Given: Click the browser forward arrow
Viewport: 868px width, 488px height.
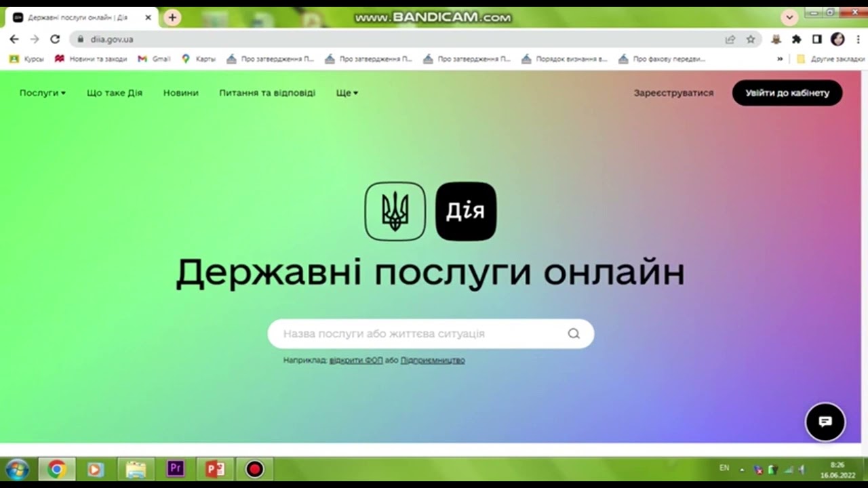Looking at the screenshot, I should tap(35, 39).
